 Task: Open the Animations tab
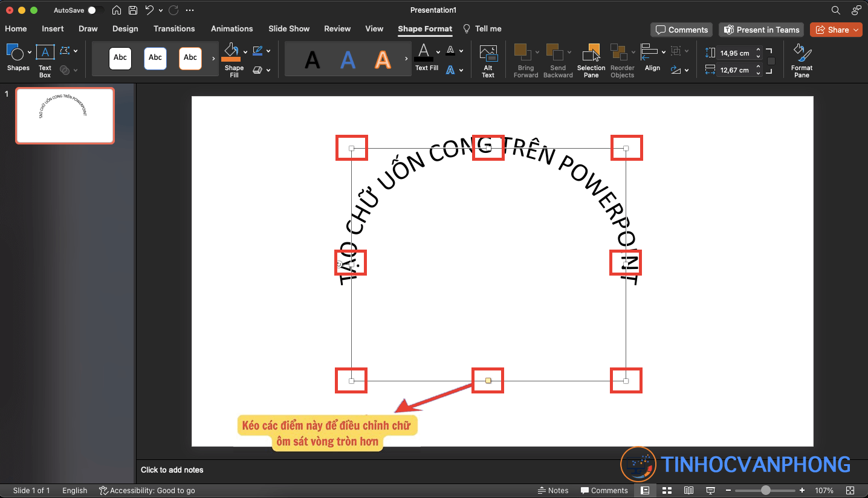(x=232, y=28)
